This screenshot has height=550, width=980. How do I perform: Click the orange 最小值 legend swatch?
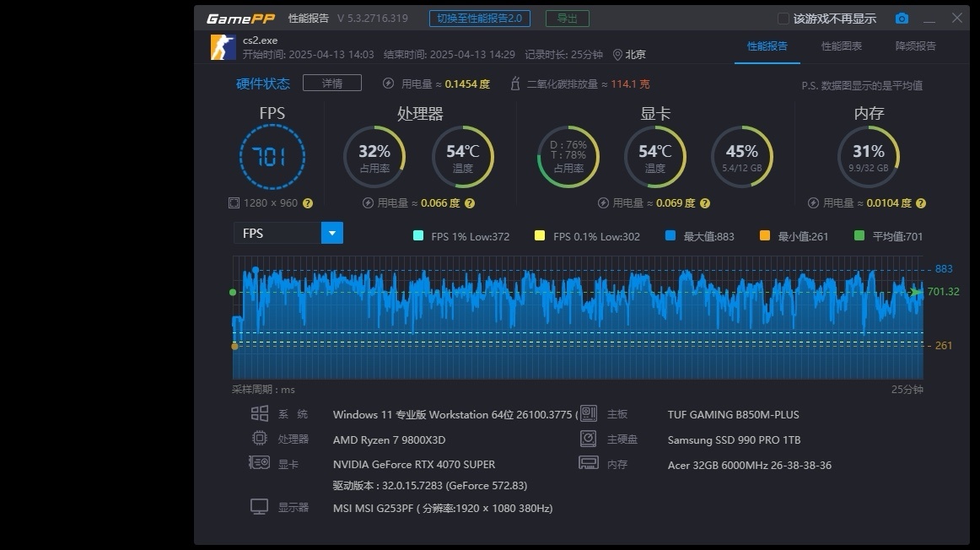(764, 235)
